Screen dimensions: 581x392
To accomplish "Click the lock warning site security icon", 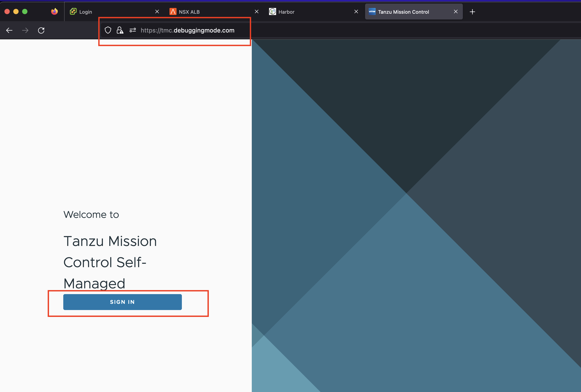I will (x=120, y=30).
